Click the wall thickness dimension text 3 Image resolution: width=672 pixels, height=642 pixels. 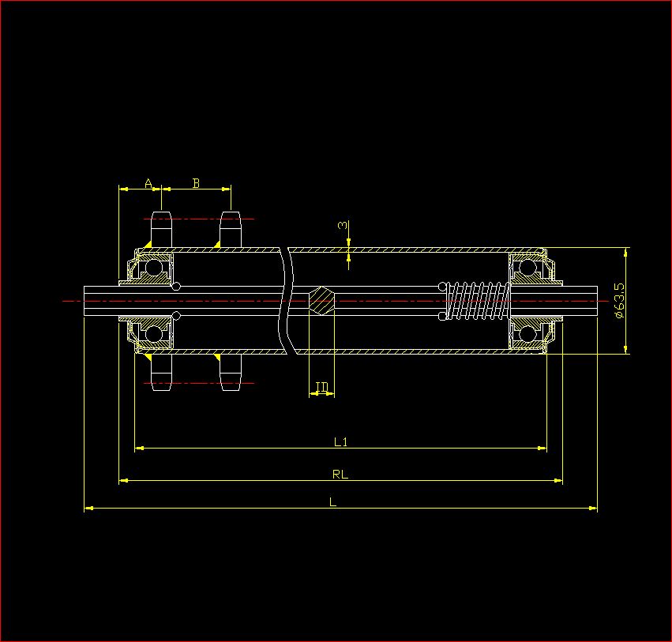(x=343, y=226)
